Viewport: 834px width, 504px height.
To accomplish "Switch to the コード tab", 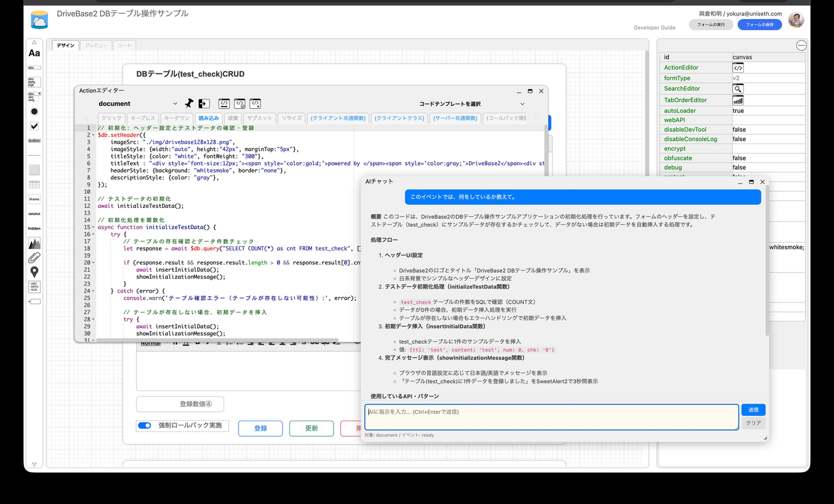I will click(x=125, y=45).
